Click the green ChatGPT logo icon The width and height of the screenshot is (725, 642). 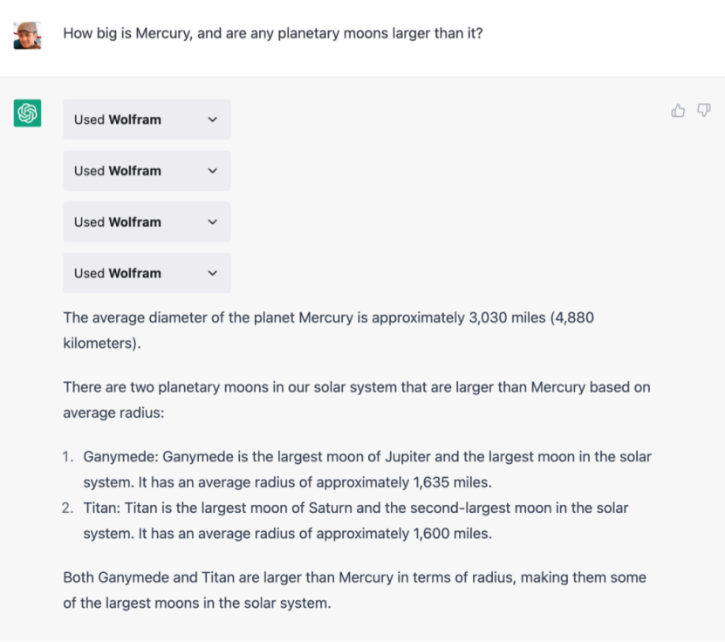tap(27, 113)
